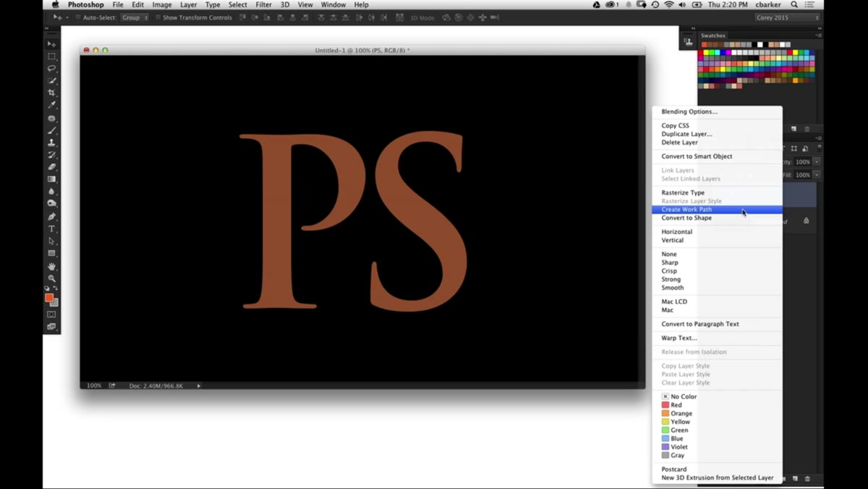Set anti-aliasing to Smooth

tap(717, 288)
